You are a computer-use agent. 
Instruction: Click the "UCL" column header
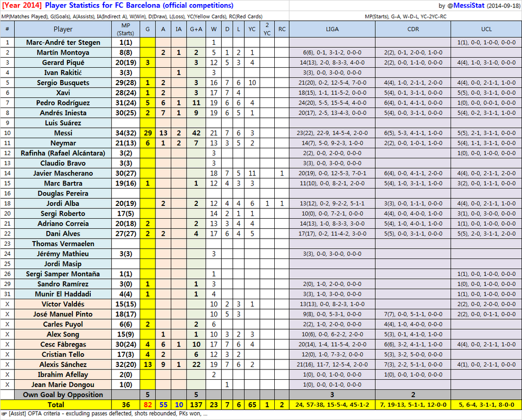tap(486, 30)
